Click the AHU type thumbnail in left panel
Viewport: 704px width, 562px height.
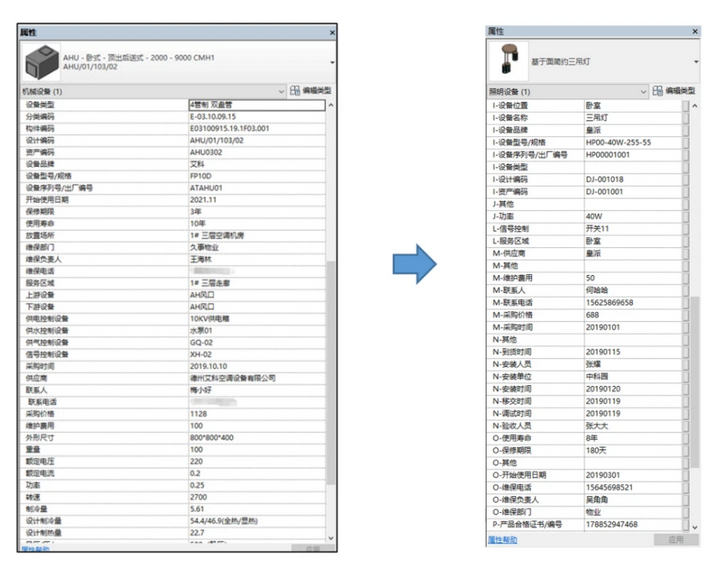(42, 62)
